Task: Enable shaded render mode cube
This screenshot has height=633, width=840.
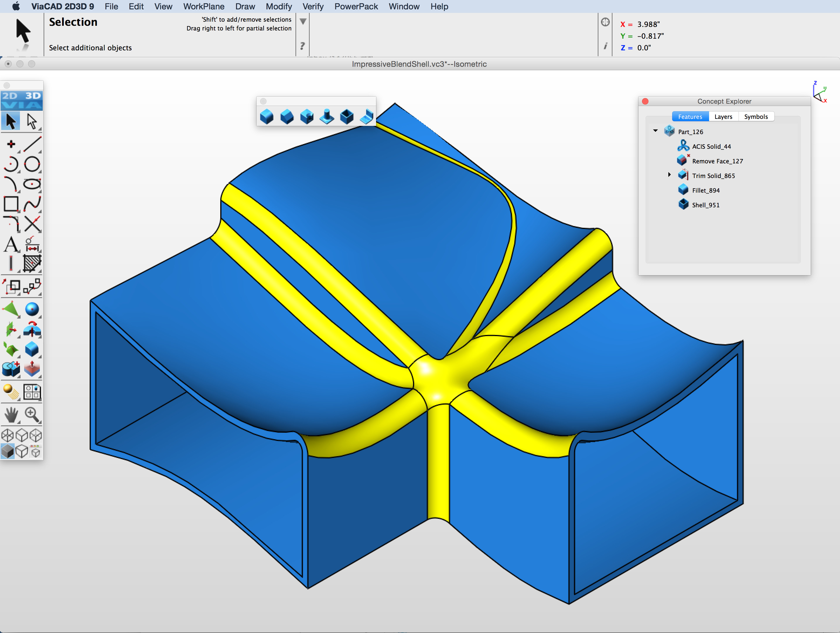Action: pyautogui.click(x=8, y=451)
